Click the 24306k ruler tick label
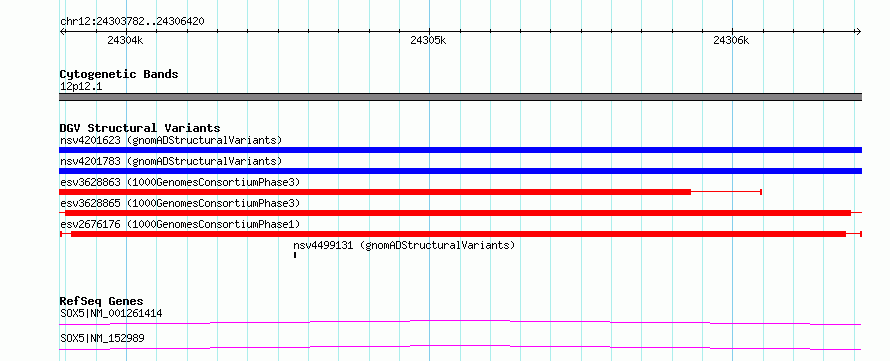Screen dimensions: 890x361 pos(731,40)
